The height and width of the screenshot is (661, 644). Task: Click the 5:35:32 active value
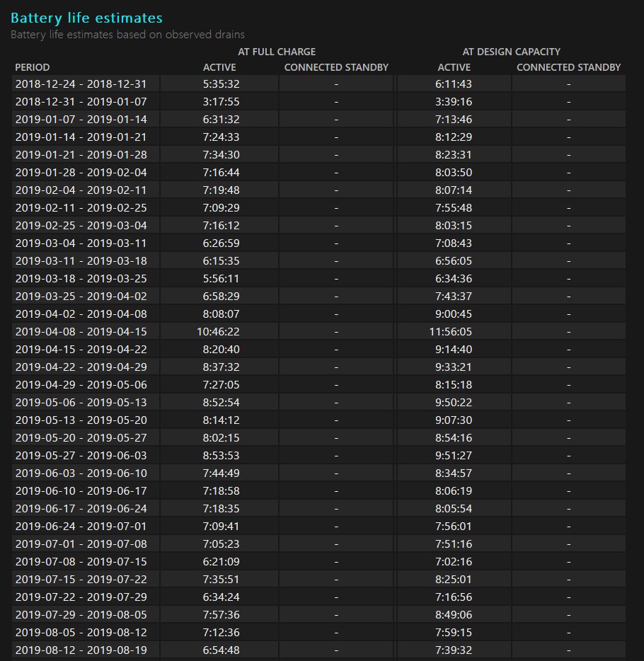pyautogui.click(x=221, y=84)
